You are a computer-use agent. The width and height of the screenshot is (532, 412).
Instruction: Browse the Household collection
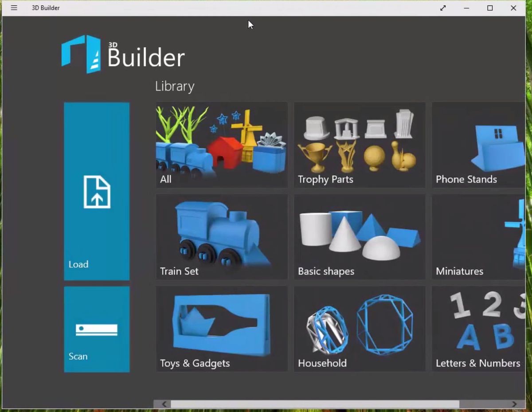(x=359, y=329)
